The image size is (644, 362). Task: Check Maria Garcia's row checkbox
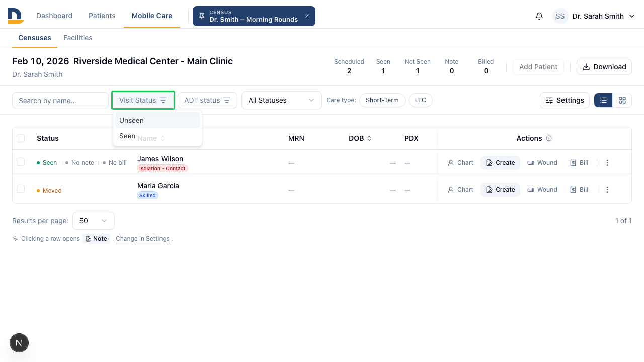tap(21, 189)
